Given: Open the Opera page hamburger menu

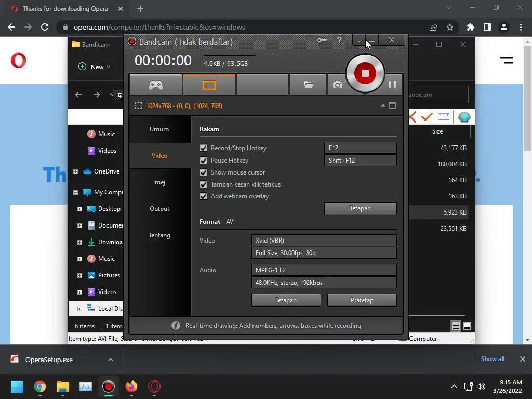Looking at the screenshot, I should tap(507, 60).
